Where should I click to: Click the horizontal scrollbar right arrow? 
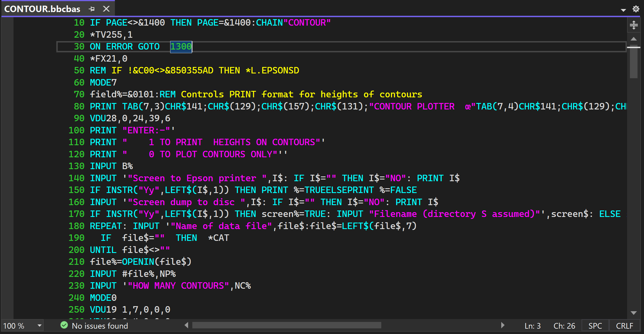(x=503, y=326)
